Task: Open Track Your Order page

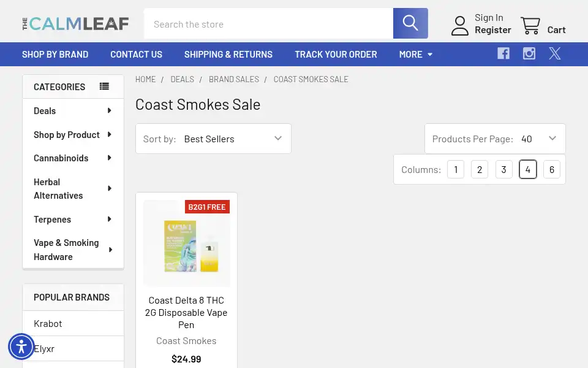Action: [x=336, y=55]
